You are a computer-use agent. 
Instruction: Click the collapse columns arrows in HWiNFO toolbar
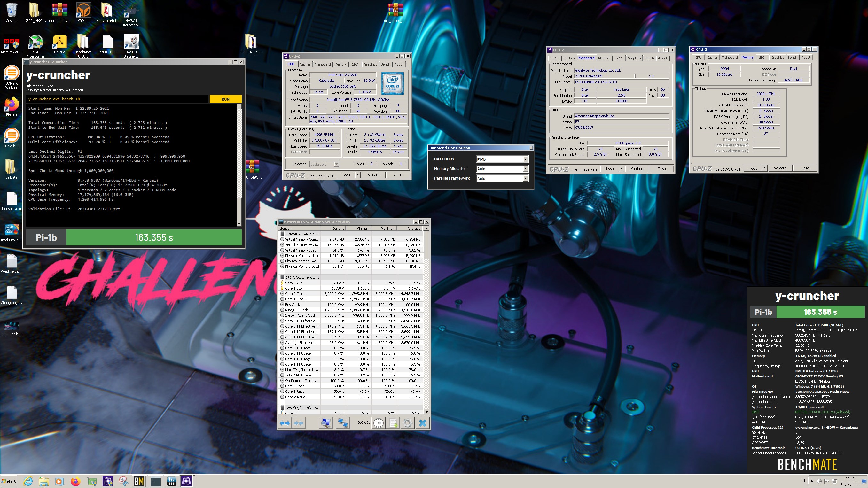coord(299,423)
